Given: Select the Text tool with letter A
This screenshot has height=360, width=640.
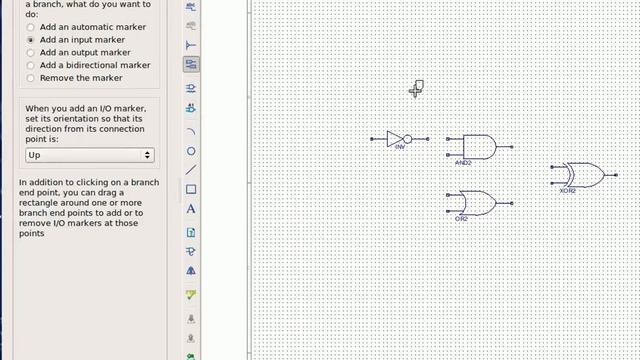Looking at the screenshot, I should (191, 209).
